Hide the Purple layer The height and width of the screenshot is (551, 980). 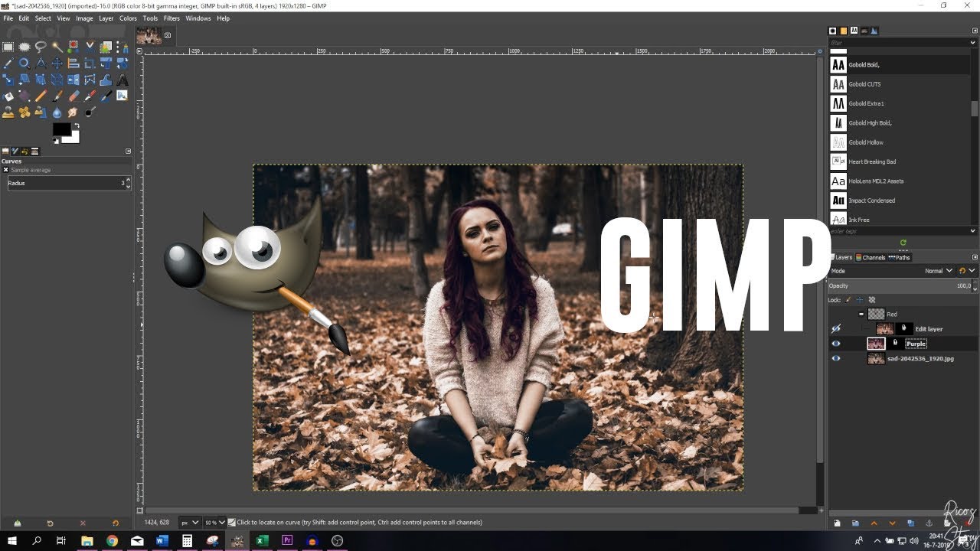click(x=836, y=344)
